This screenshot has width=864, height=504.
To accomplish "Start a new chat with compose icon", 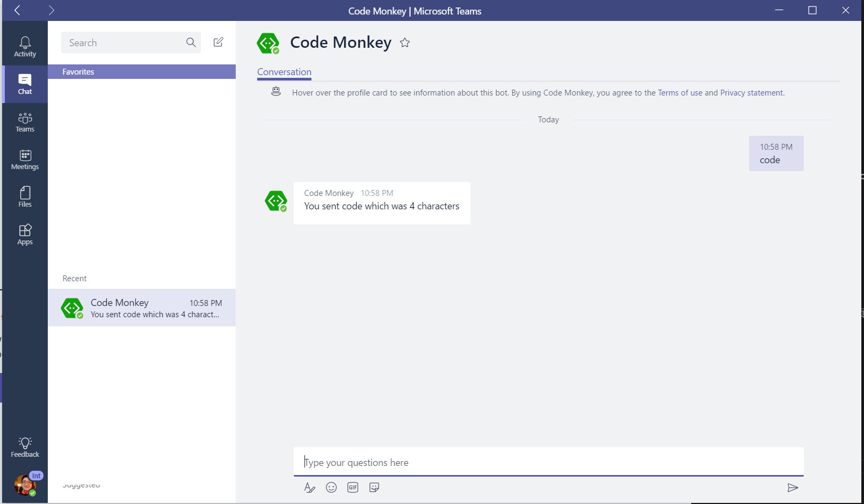I will [218, 42].
